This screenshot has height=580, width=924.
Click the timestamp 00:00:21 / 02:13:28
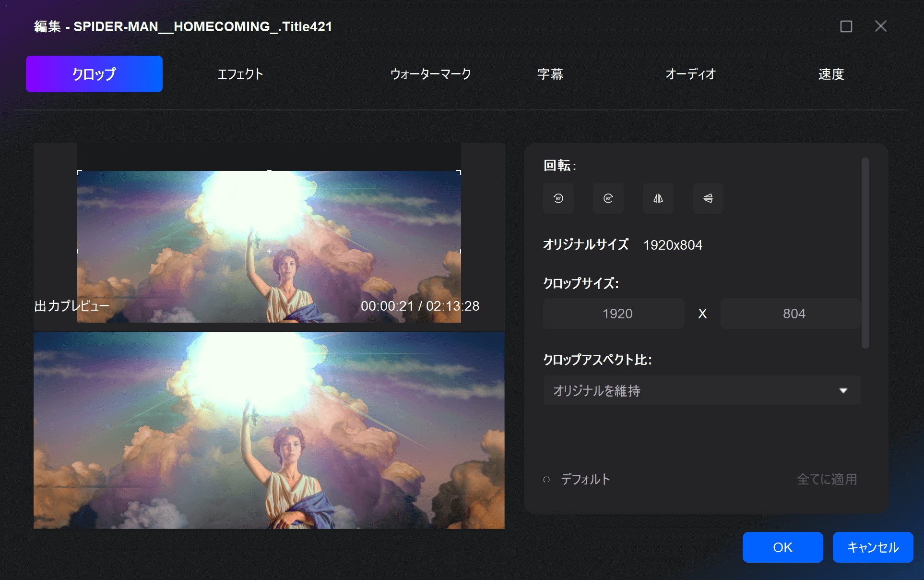click(420, 306)
